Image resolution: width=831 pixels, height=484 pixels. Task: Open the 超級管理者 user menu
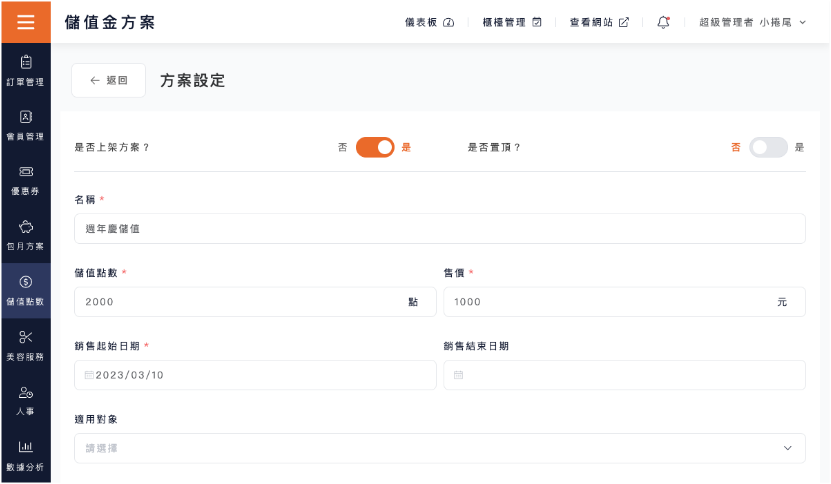(x=753, y=22)
